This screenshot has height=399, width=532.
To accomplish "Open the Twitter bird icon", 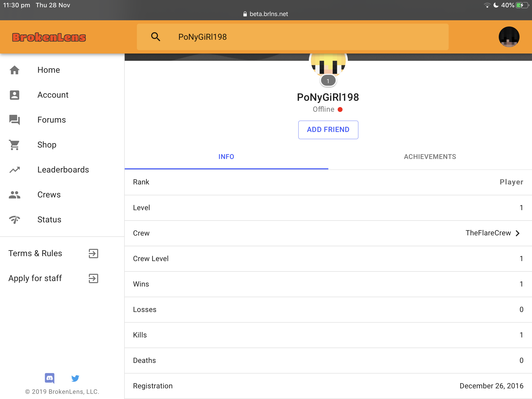I will 75,378.
